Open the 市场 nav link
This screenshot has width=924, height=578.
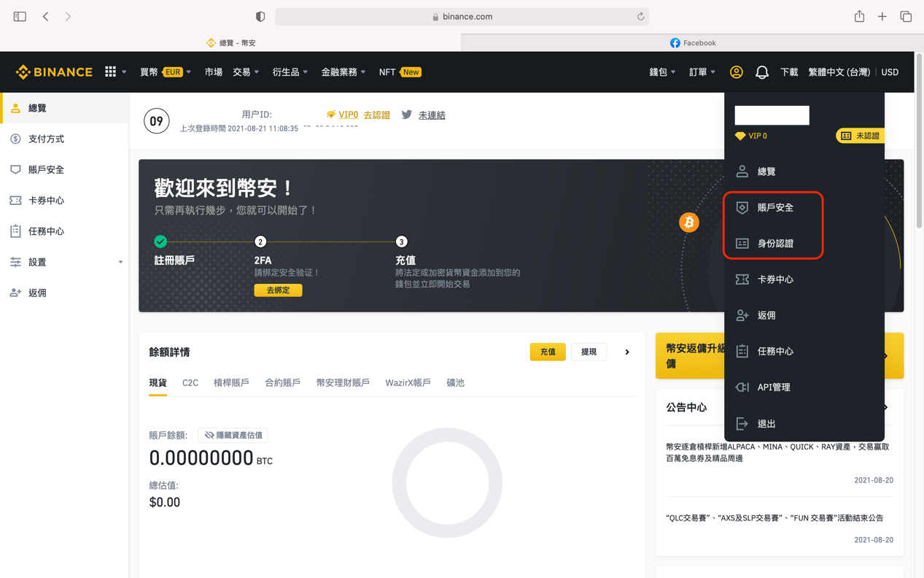[213, 72]
